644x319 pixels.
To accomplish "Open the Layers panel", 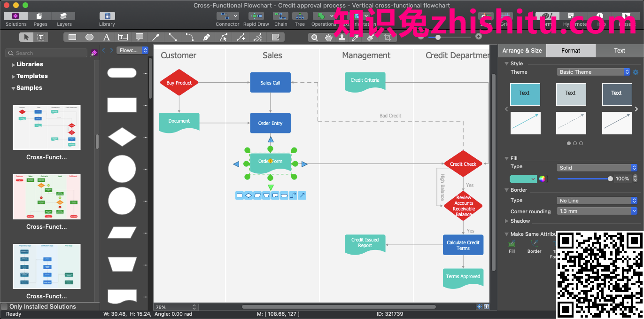I will (x=64, y=16).
